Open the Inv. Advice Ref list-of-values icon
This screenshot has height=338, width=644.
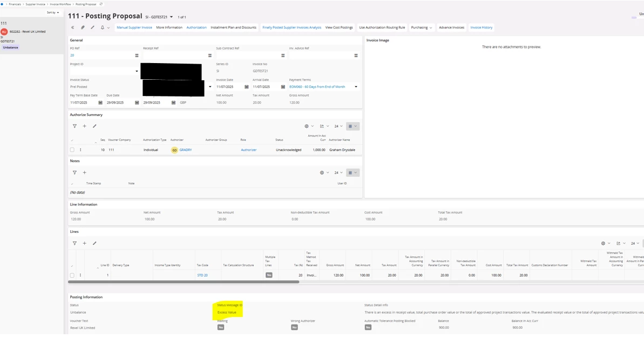(x=356, y=56)
